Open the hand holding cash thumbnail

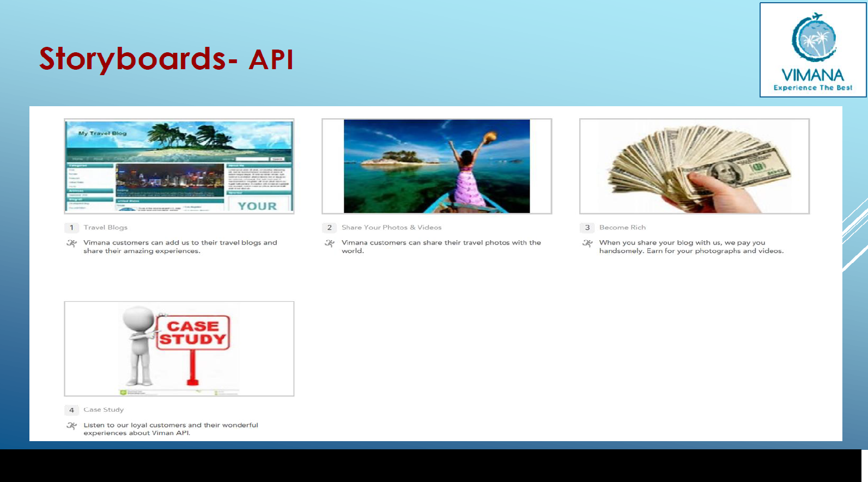[694, 166]
